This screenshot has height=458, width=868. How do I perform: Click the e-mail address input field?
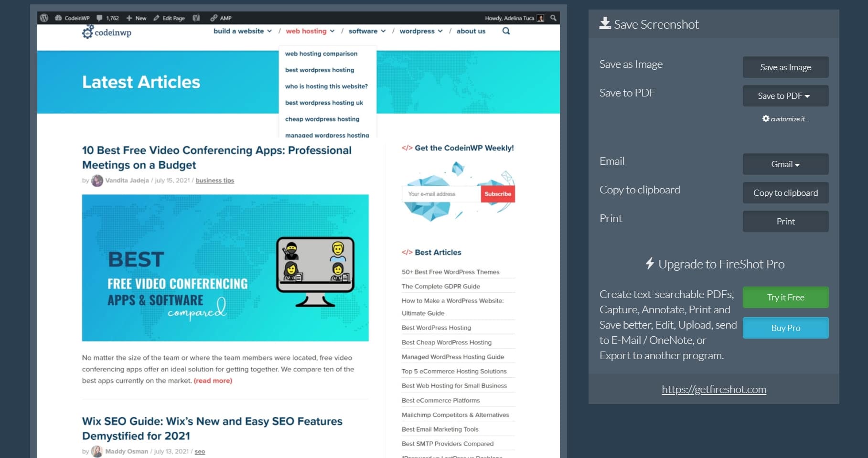tap(441, 194)
